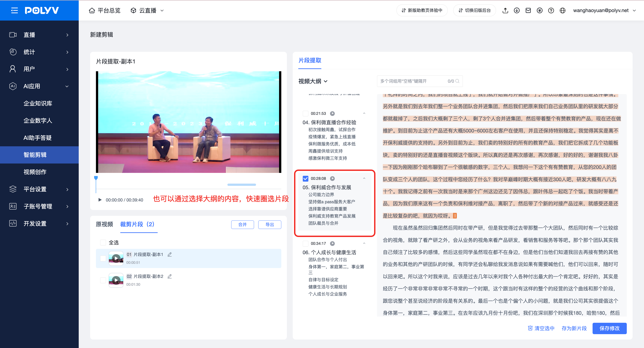Collapse the AI应用 sidebar menu
Screen dimensions: 644x348
click(x=67, y=86)
